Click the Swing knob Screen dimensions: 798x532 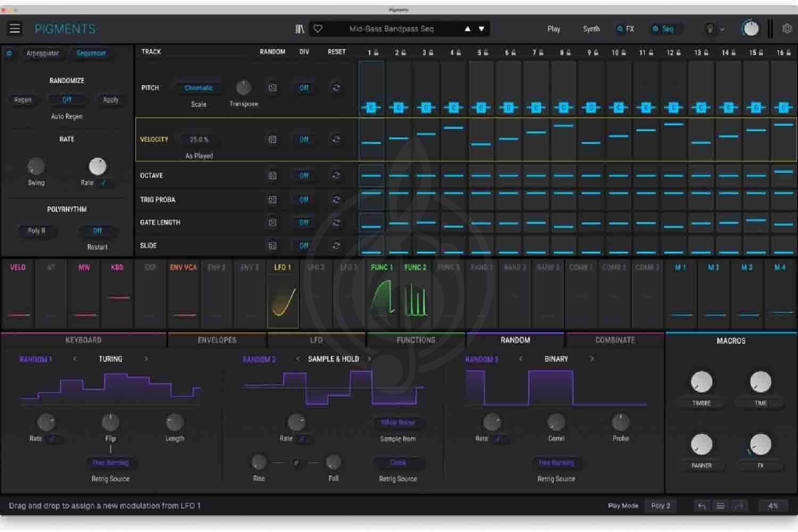36,167
